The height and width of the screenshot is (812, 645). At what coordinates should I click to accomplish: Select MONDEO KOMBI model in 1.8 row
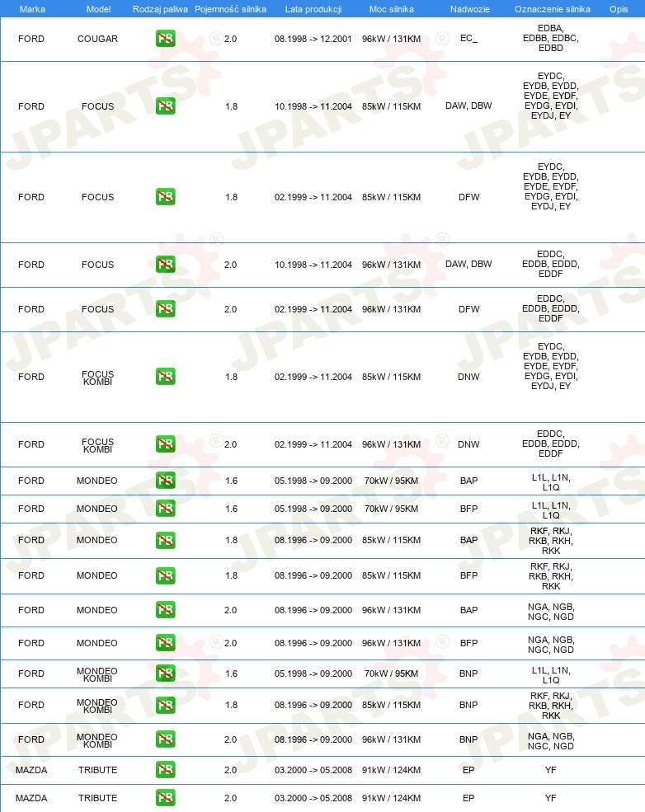point(97,706)
